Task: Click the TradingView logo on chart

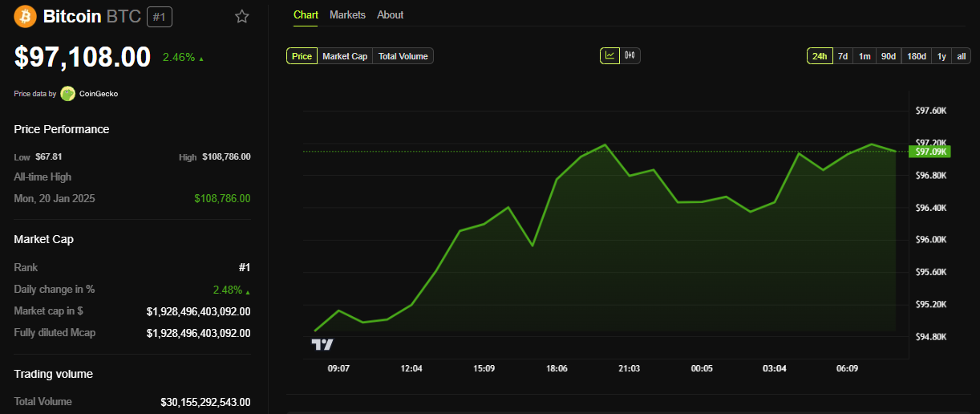Action: pos(322,344)
